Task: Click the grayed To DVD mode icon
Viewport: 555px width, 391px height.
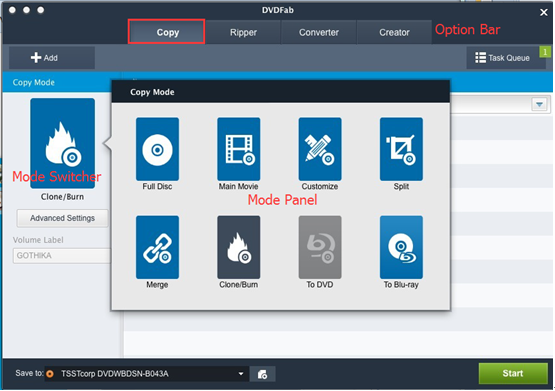Action: tap(320, 247)
